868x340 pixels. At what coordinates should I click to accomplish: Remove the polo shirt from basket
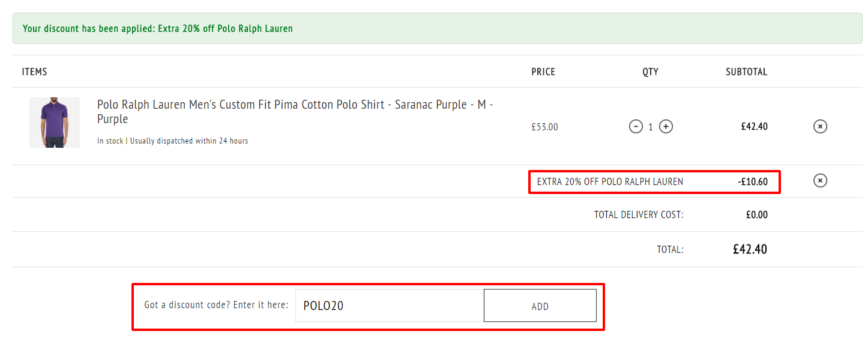tap(820, 126)
